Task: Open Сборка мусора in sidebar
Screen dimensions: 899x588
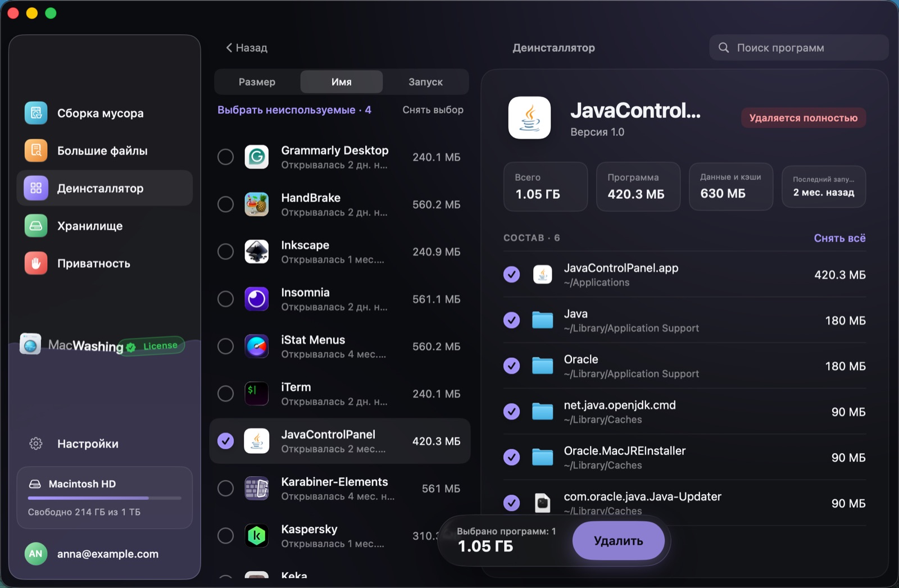Action: (x=105, y=113)
